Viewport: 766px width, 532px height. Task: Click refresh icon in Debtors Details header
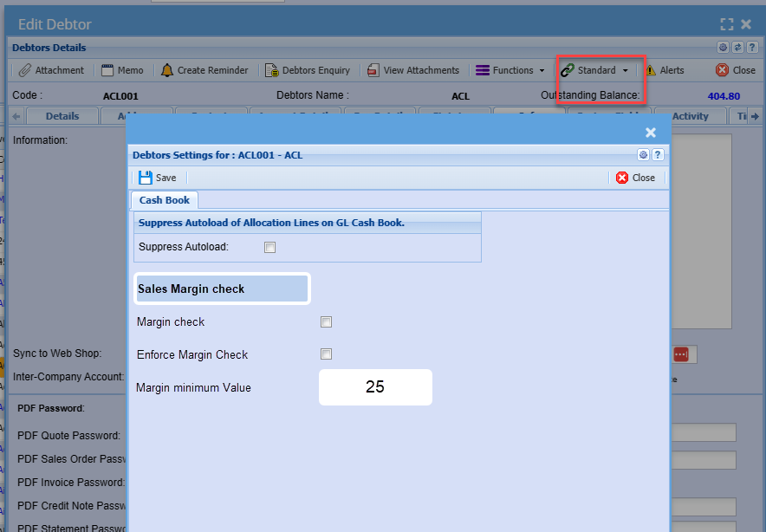pos(737,47)
